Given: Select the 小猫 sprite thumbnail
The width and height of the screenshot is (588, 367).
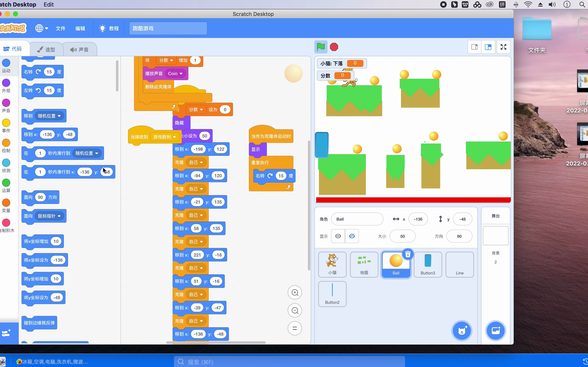Looking at the screenshot, I should 332,264.
